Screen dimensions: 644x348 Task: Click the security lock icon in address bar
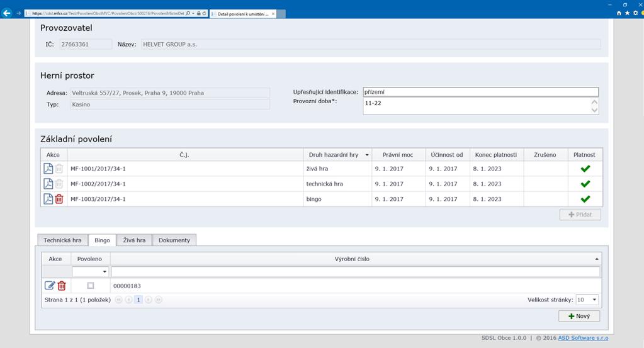[x=199, y=14]
